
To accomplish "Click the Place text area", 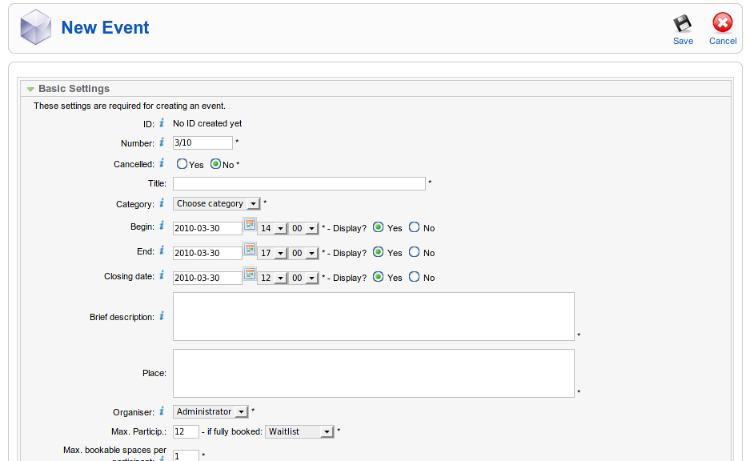I will point(374,373).
